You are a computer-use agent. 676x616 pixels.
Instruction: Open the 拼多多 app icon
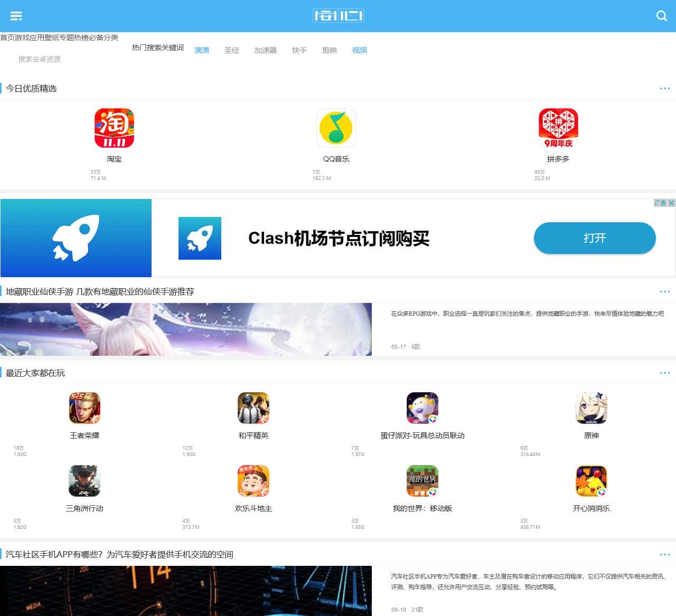tap(558, 128)
